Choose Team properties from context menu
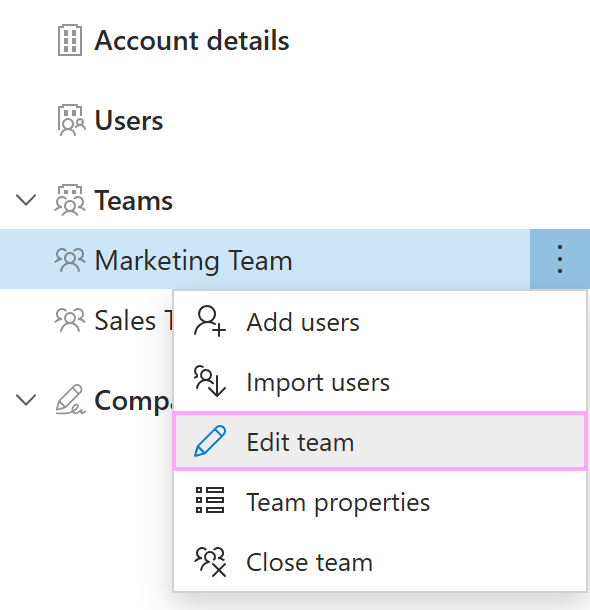The image size is (590, 610). (x=380, y=502)
